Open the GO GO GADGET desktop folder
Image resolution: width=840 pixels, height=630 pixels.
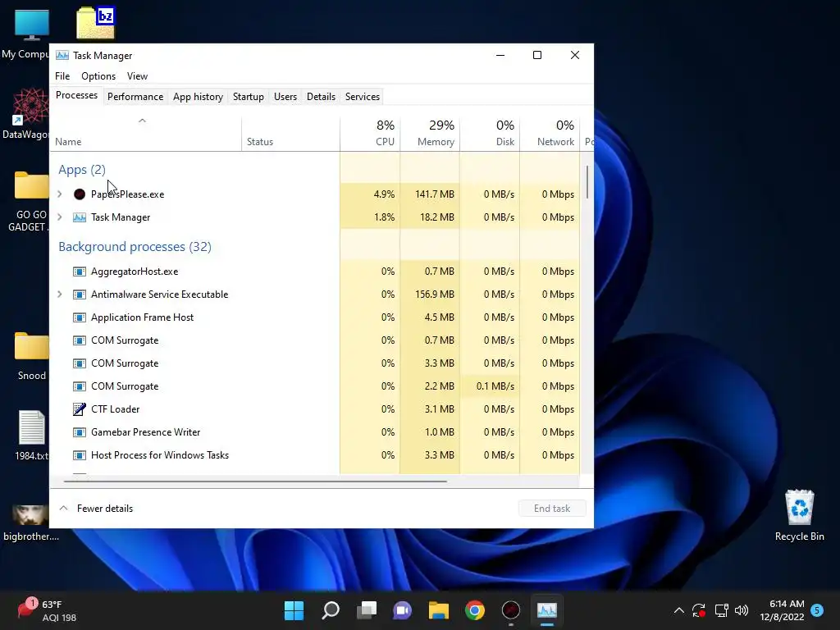click(31, 186)
